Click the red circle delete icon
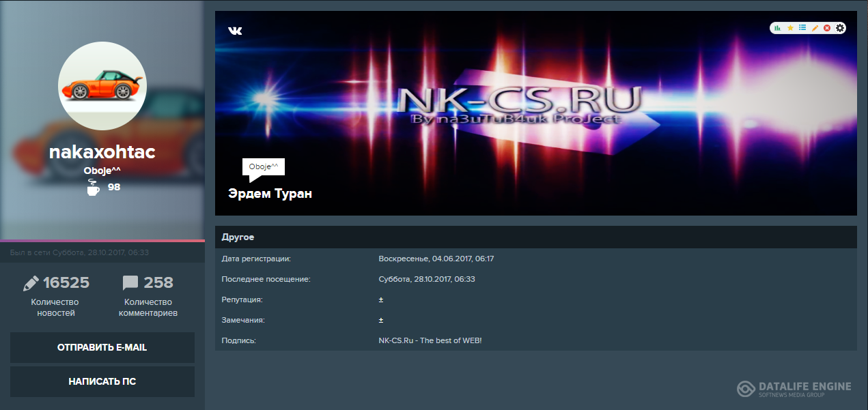The width and height of the screenshot is (868, 410). tap(827, 28)
